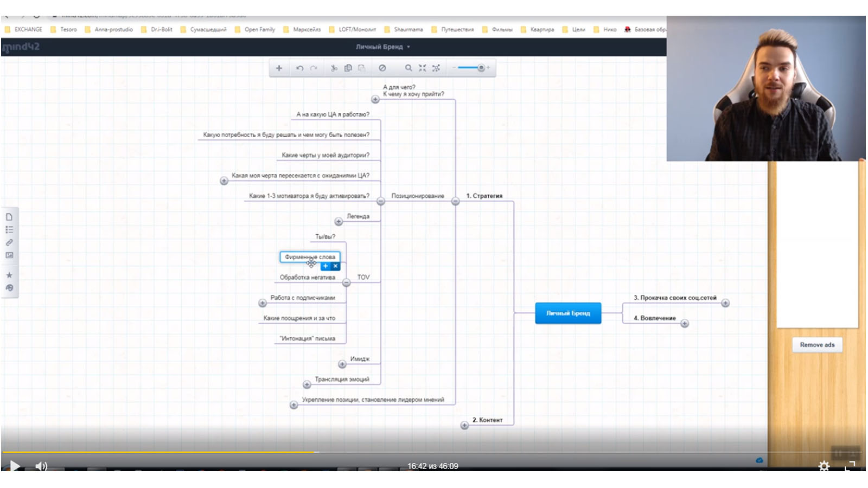This screenshot has height=488, width=868.
Task: Open the Путешествия bookmark folder
Action: (x=452, y=29)
